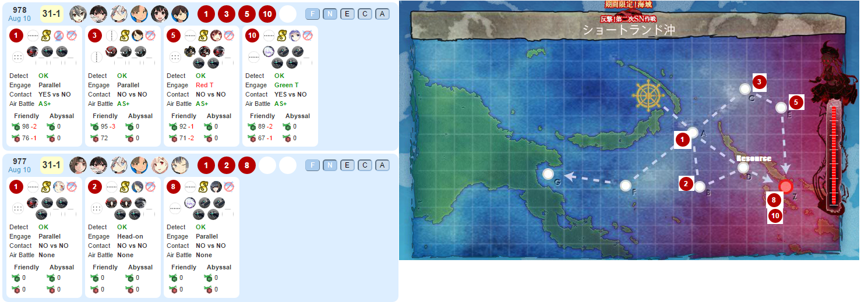Screen dimensions: 868x302
Task: Click map node F on the map
Action: [626, 186]
